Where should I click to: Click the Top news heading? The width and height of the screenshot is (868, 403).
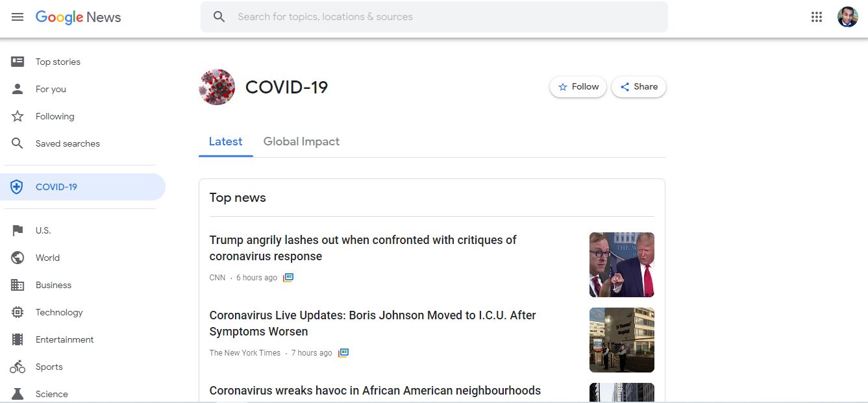pyautogui.click(x=238, y=198)
